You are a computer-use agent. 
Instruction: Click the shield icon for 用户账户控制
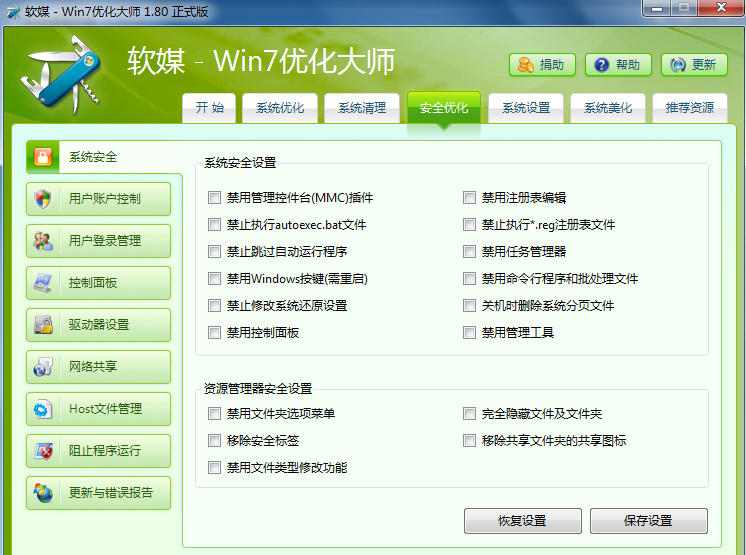[43, 199]
